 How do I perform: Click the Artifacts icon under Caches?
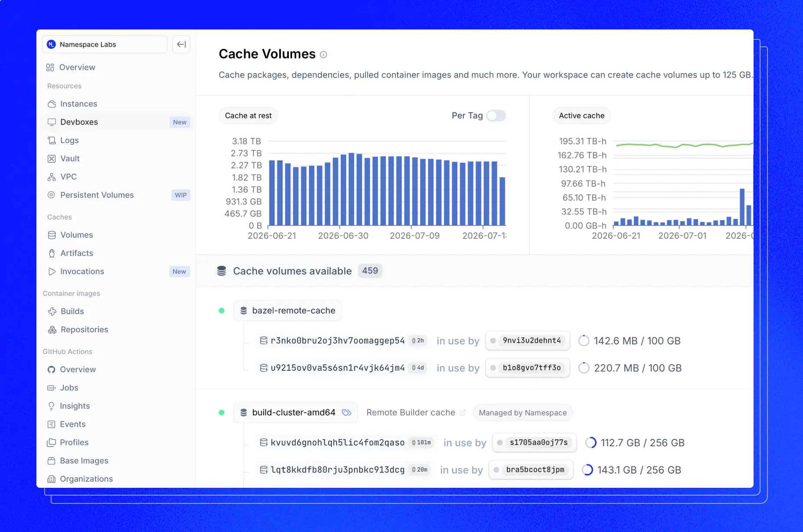(52, 253)
